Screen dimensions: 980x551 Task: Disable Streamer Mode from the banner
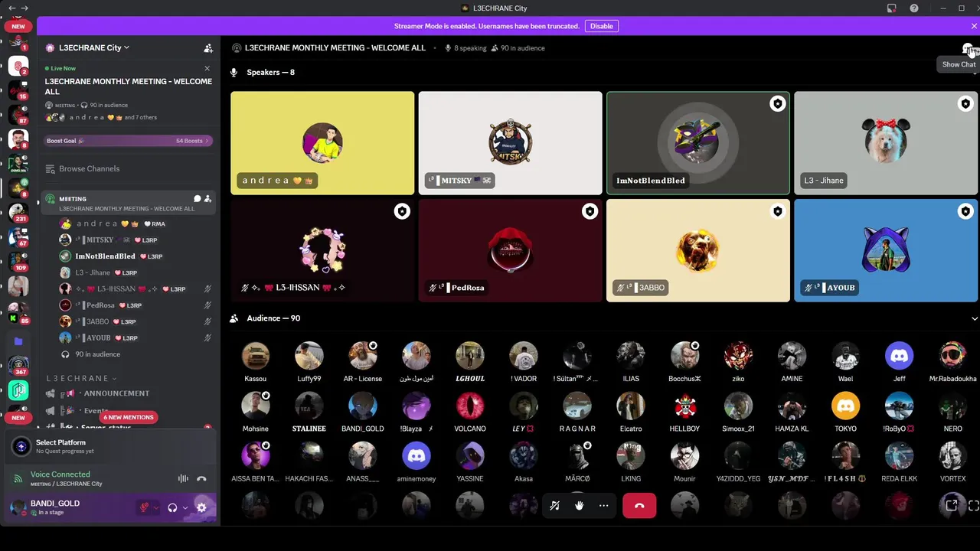point(601,26)
